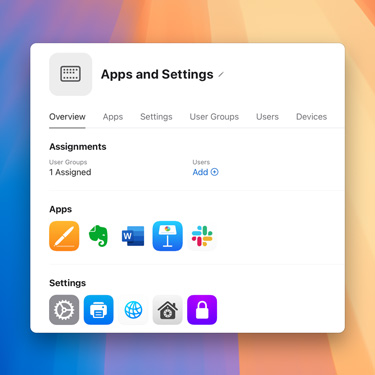Open the Users tab
This screenshot has width=375, height=375.
point(267,117)
